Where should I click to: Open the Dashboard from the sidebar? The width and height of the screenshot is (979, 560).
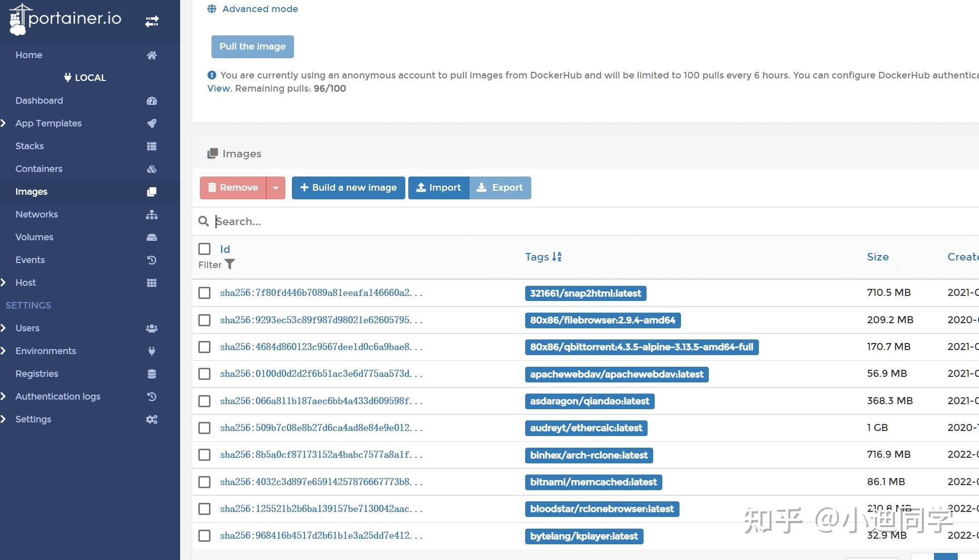tap(39, 100)
